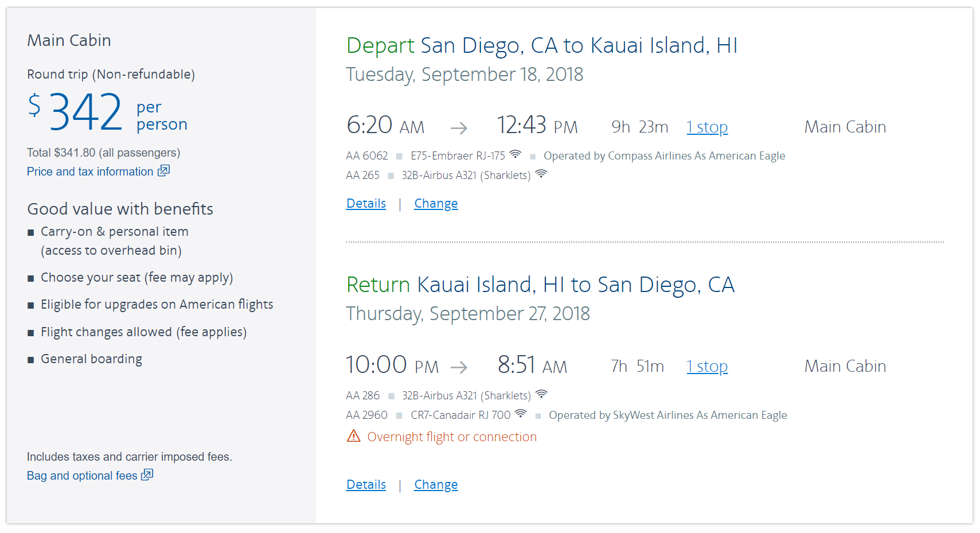View Details for the departing San Diego flight

coord(366,204)
